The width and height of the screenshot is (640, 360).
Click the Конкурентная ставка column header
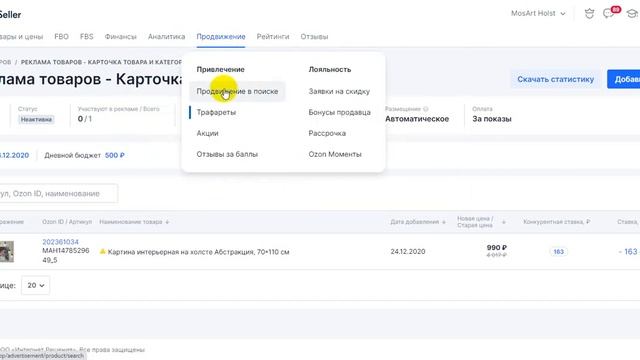(557, 222)
